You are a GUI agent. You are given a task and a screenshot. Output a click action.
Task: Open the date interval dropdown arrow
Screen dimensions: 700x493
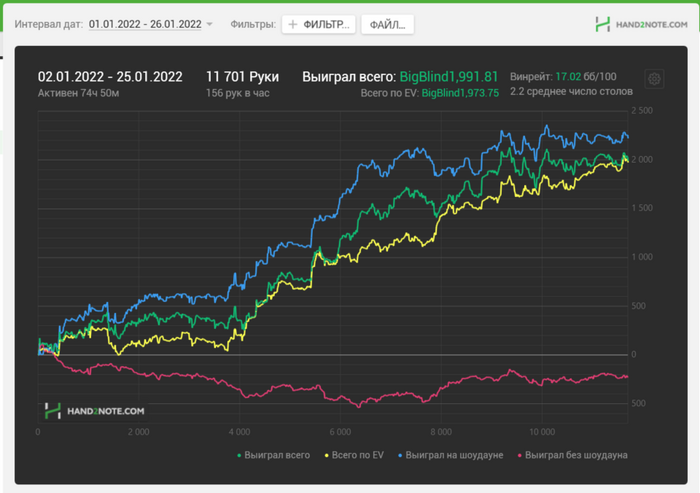point(209,25)
